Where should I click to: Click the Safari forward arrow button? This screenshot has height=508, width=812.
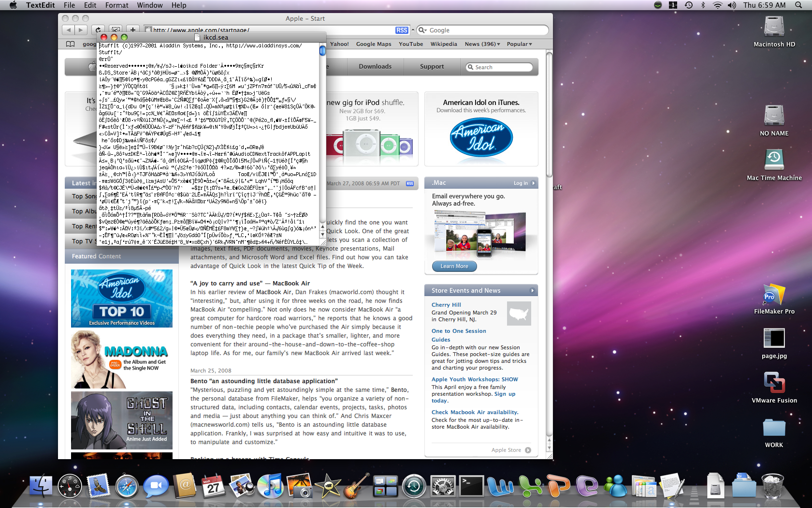click(x=81, y=30)
